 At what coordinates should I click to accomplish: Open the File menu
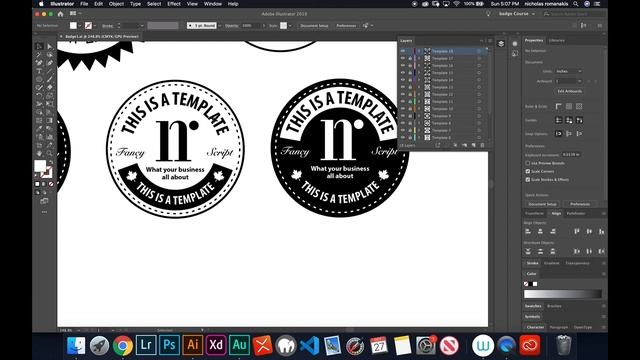(84, 4)
